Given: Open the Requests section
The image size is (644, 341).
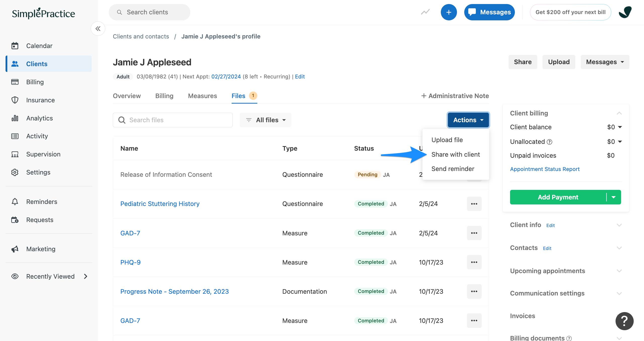Looking at the screenshot, I should [40, 220].
